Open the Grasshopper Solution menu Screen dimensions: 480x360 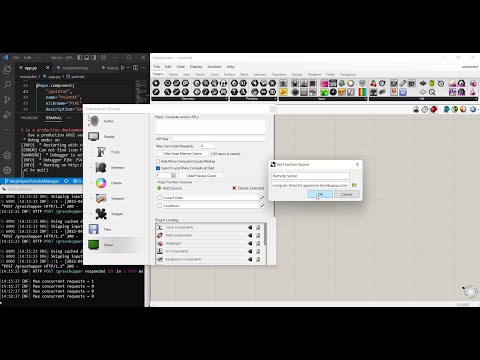(214, 67)
